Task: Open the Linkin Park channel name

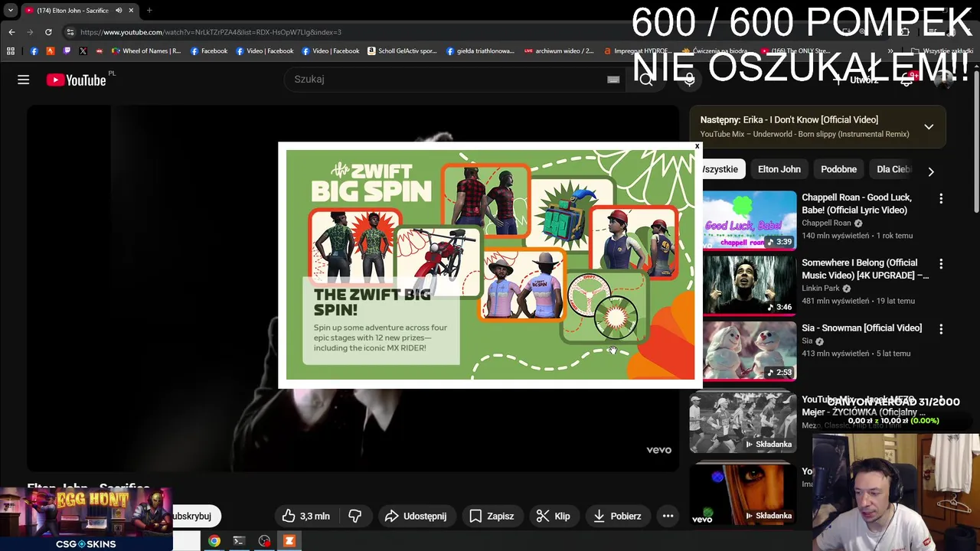Action: [821, 289]
